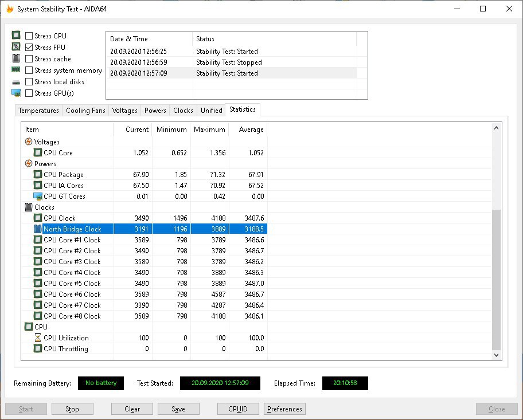Open the Powers tab
This screenshot has height=420, width=523.
pyautogui.click(x=155, y=111)
